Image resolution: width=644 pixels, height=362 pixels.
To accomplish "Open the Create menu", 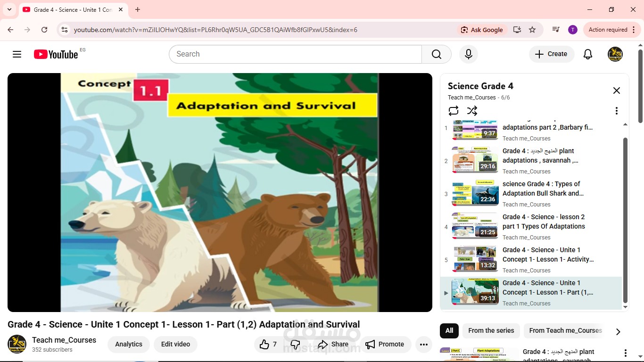I will pyautogui.click(x=551, y=54).
